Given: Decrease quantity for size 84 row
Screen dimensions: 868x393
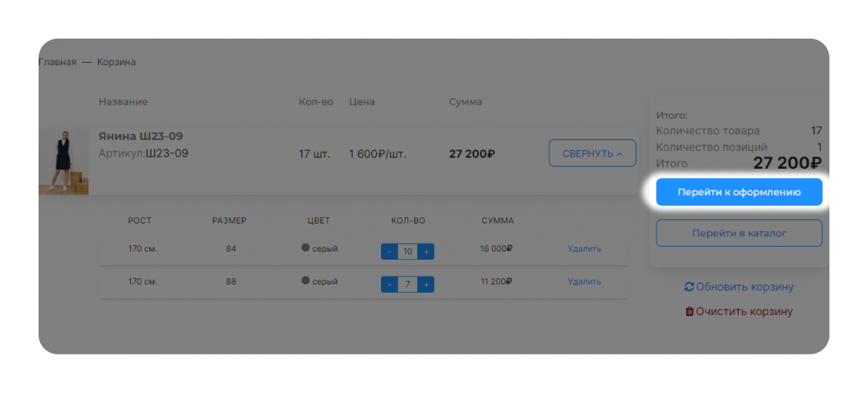Looking at the screenshot, I should (x=389, y=252).
